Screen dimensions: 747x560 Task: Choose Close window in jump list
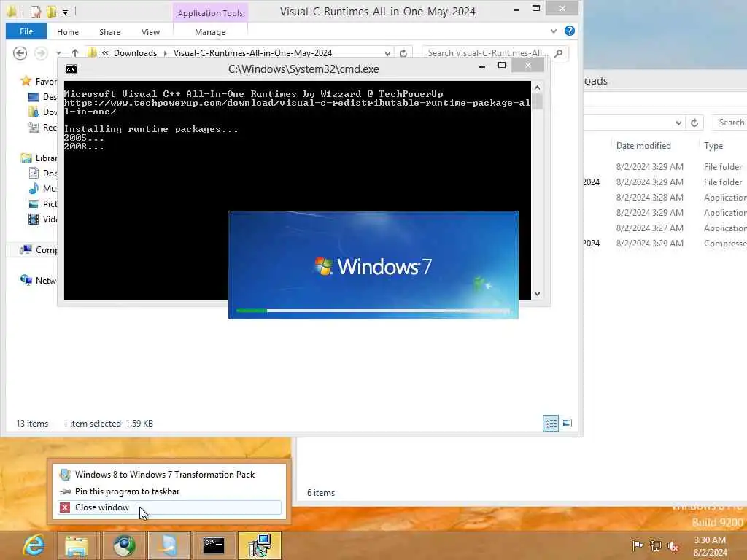point(169,507)
